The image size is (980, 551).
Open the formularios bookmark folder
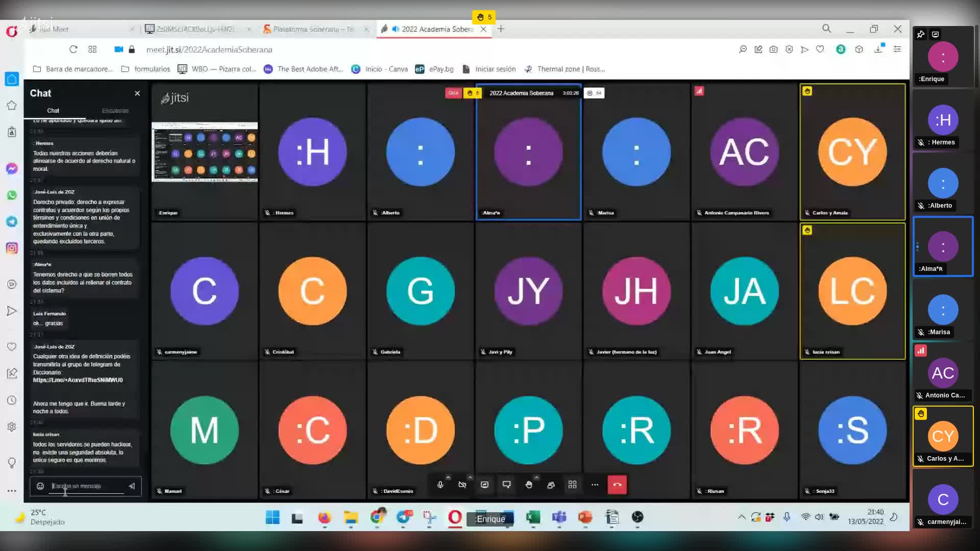(x=145, y=69)
